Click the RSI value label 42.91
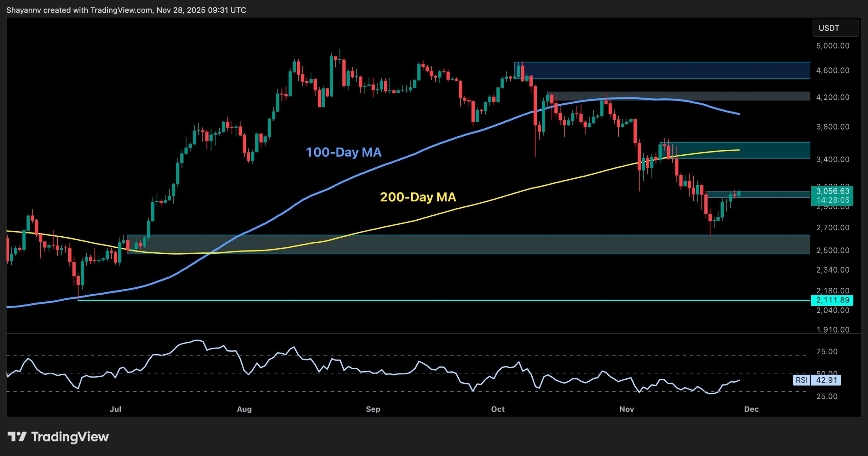The image size is (868, 456). (826, 380)
